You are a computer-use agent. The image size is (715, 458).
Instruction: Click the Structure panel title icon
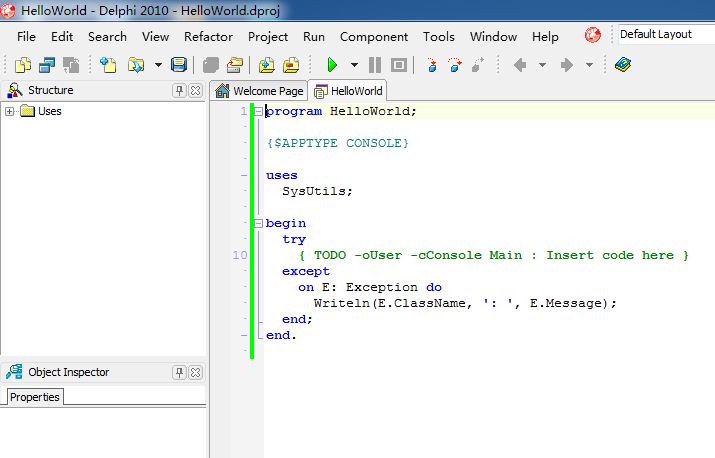[x=14, y=90]
